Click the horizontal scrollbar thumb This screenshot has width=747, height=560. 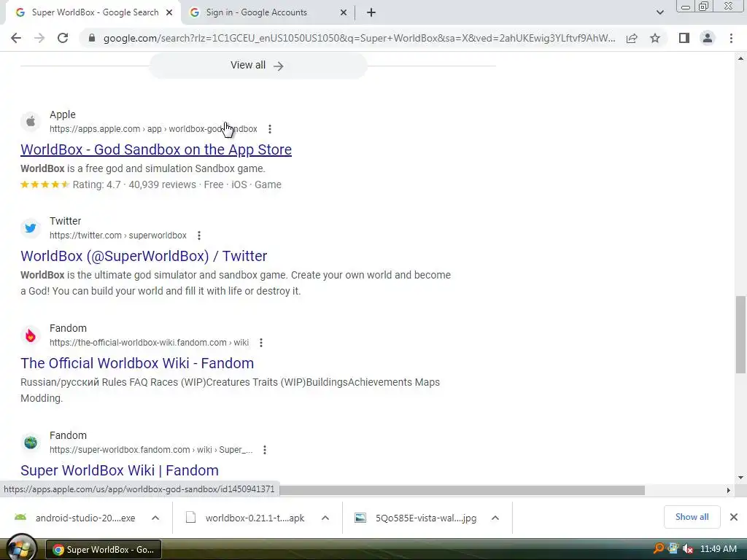(462, 490)
